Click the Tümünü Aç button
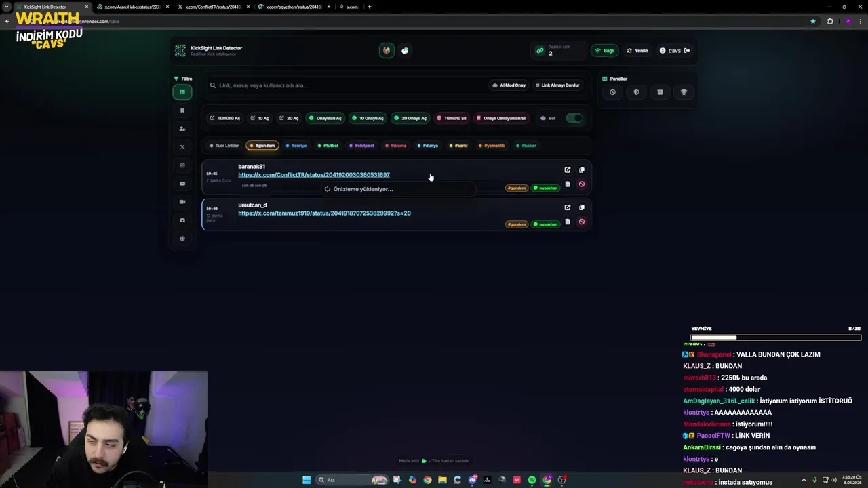 224,118
